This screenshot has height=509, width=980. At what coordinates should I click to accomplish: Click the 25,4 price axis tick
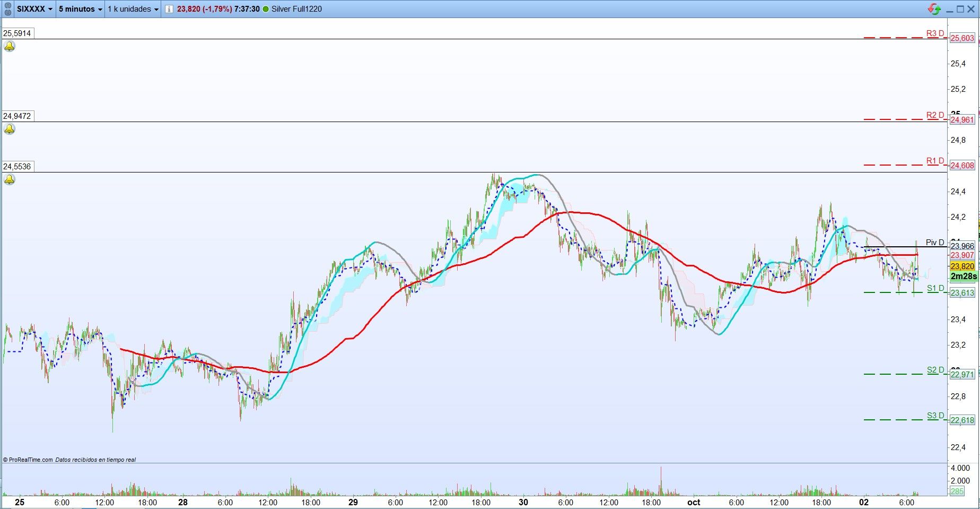pyautogui.click(x=958, y=64)
